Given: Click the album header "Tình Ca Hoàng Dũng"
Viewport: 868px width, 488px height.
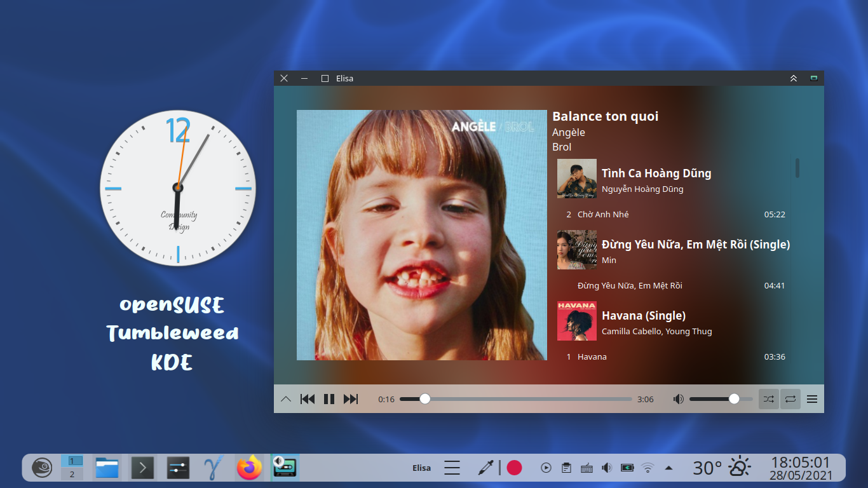Looking at the screenshot, I should [656, 173].
